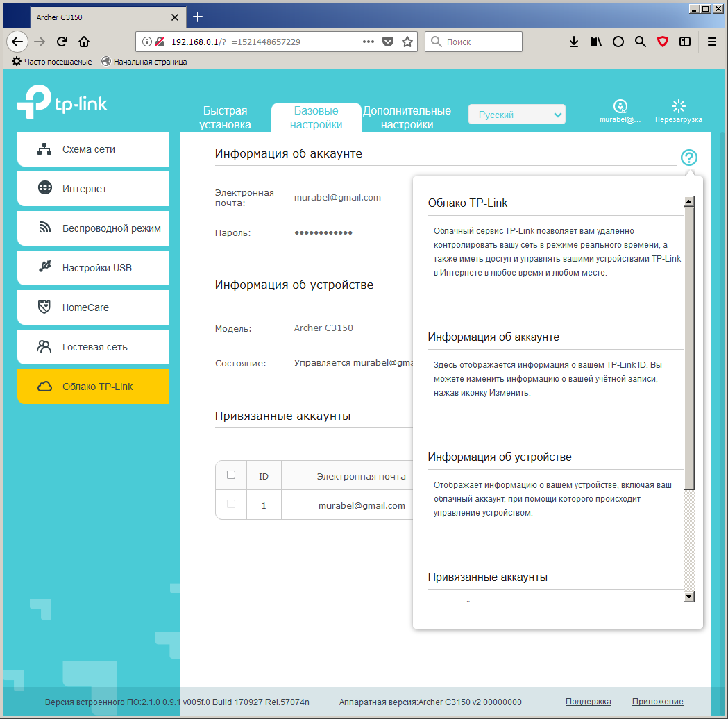This screenshot has height=719, width=728.
Task: Click the account email murabel@gmail.com value
Action: (337, 197)
